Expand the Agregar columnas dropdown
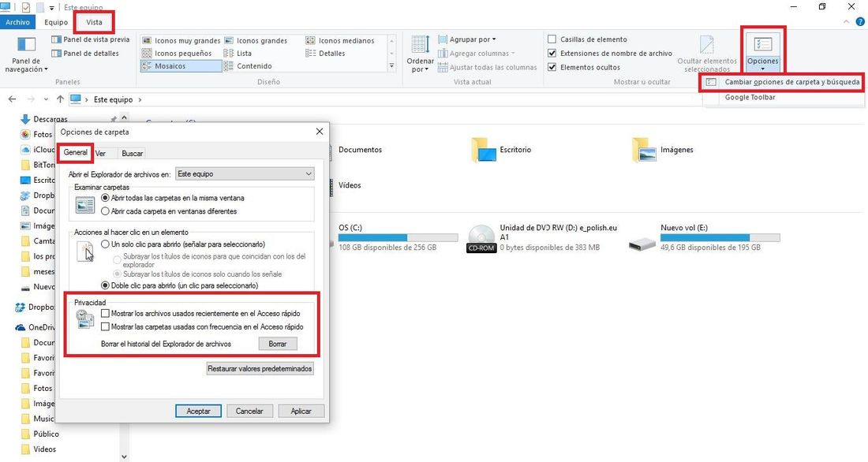This screenshot has height=462, width=868. tap(476, 53)
